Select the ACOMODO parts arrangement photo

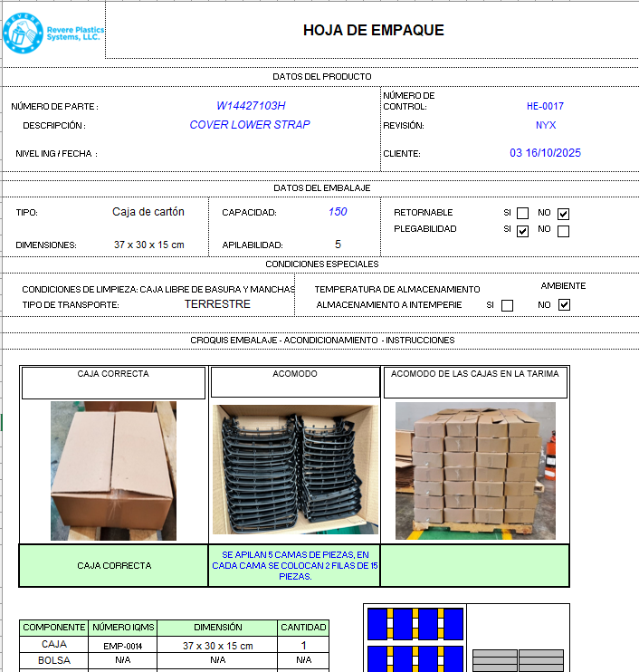295,469
